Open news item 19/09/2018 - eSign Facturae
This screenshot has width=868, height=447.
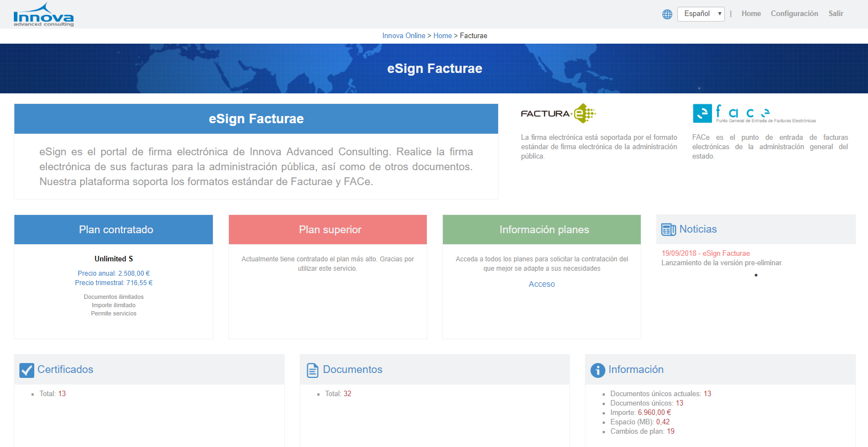(x=705, y=254)
